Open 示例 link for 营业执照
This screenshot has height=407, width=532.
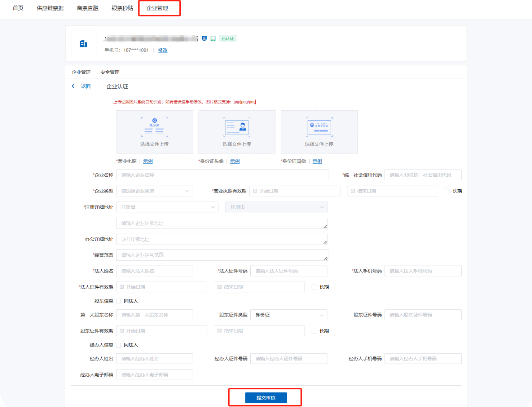(148, 161)
